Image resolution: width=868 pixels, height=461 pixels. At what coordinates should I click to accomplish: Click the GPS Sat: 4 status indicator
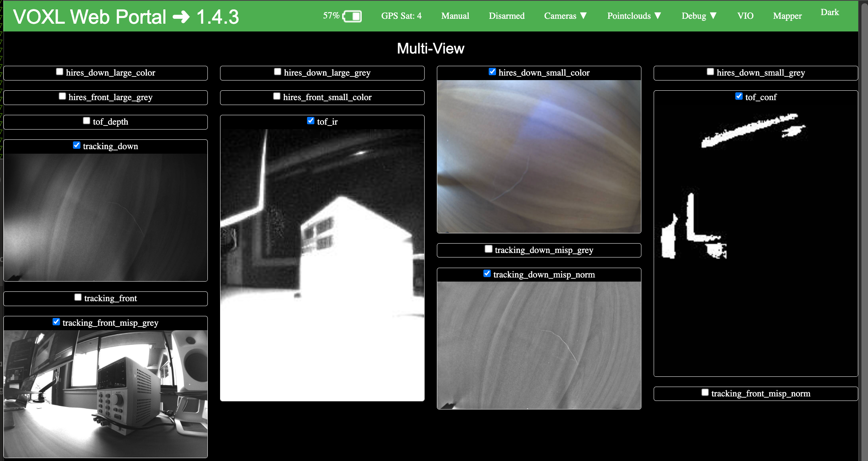tap(401, 16)
